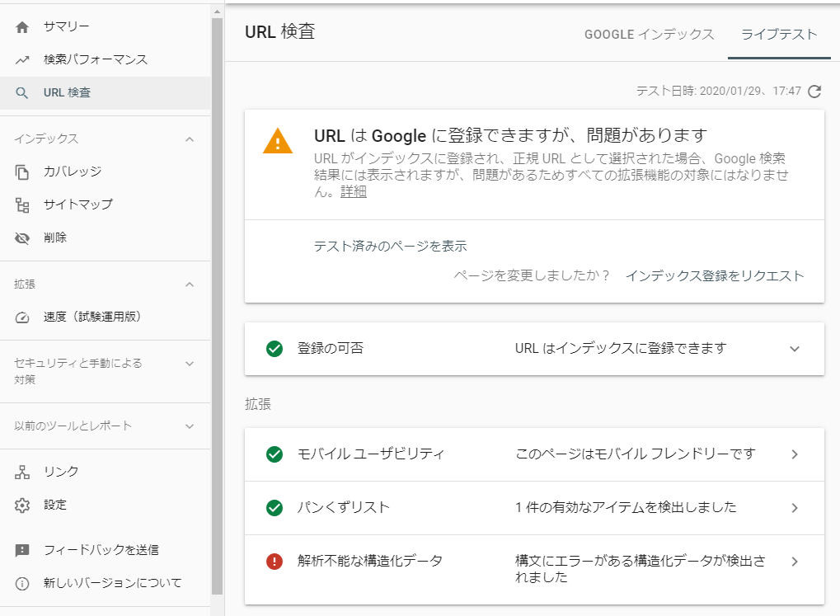Select the ライブテスト tab
Screen dimensions: 840x616
pos(779,35)
